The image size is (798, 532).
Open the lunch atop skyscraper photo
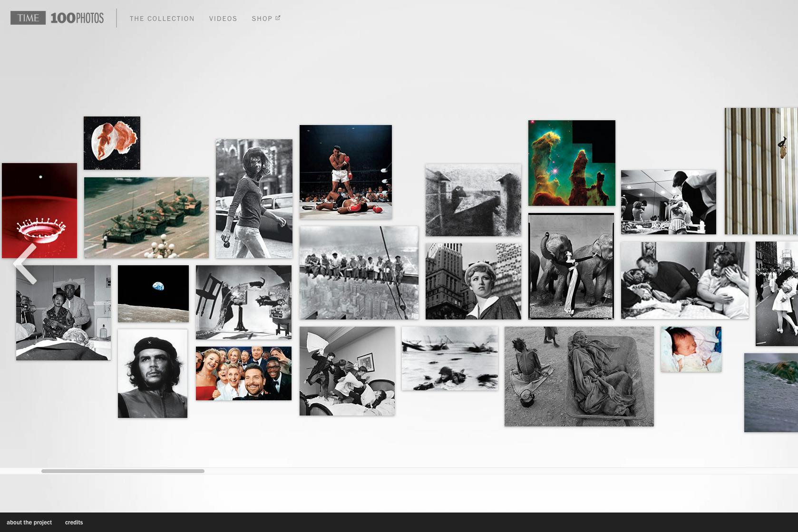coord(359,273)
